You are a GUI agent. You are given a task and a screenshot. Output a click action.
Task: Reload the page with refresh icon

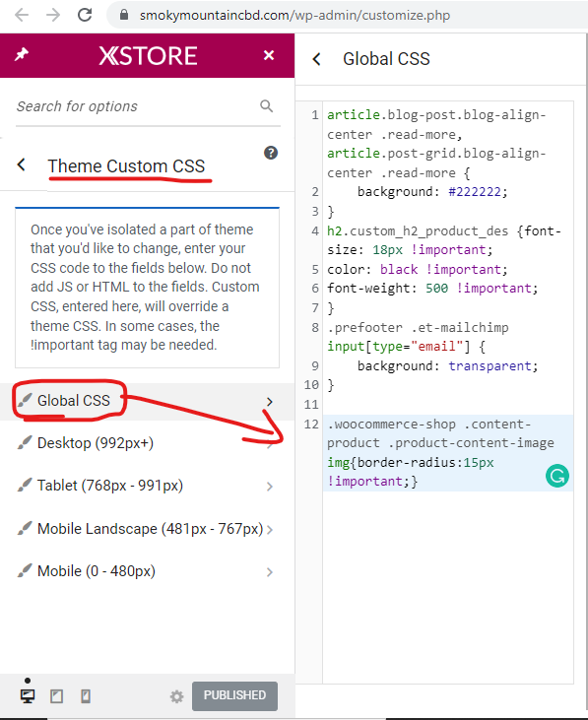pos(85,15)
